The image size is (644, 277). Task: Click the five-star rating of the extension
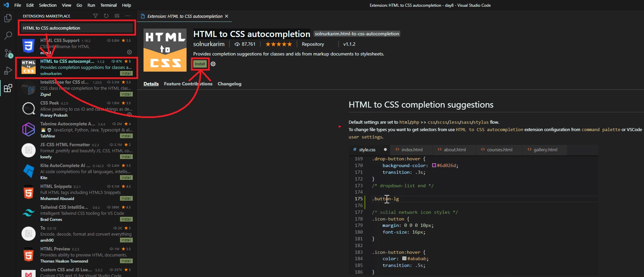point(279,44)
